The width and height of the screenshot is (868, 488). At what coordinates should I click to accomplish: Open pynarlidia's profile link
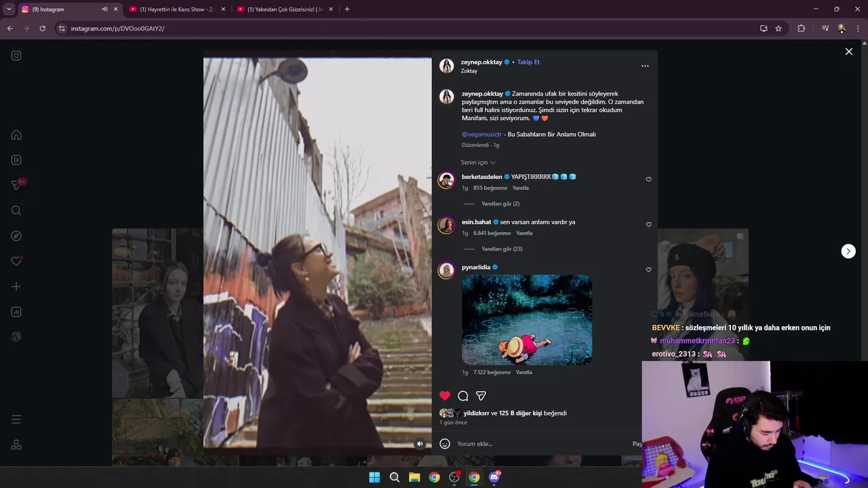(x=476, y=267)
